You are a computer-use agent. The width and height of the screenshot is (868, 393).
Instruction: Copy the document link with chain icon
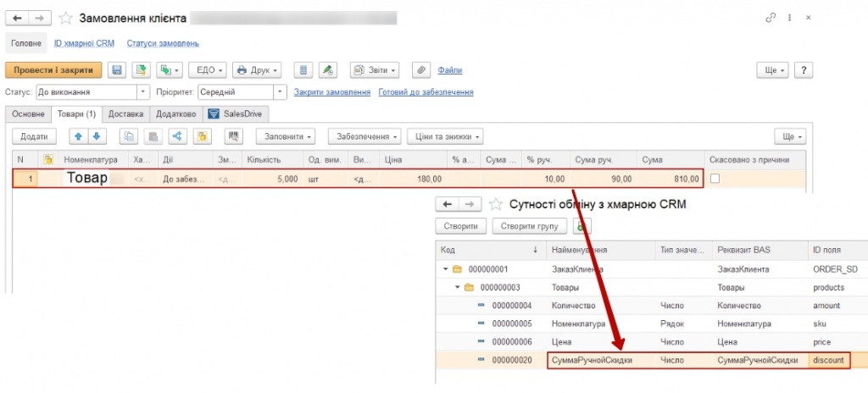pyautogui.click(x=771, y=18)
